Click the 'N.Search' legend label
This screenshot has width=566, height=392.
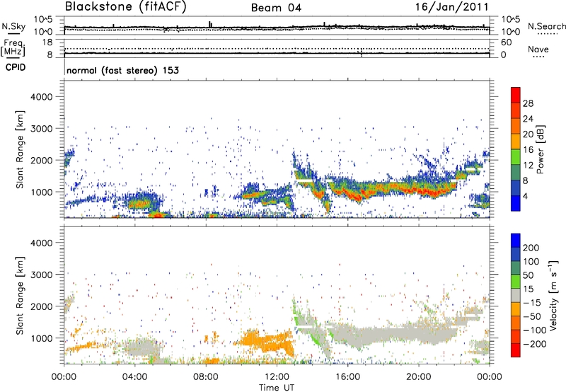pos(546,26)
